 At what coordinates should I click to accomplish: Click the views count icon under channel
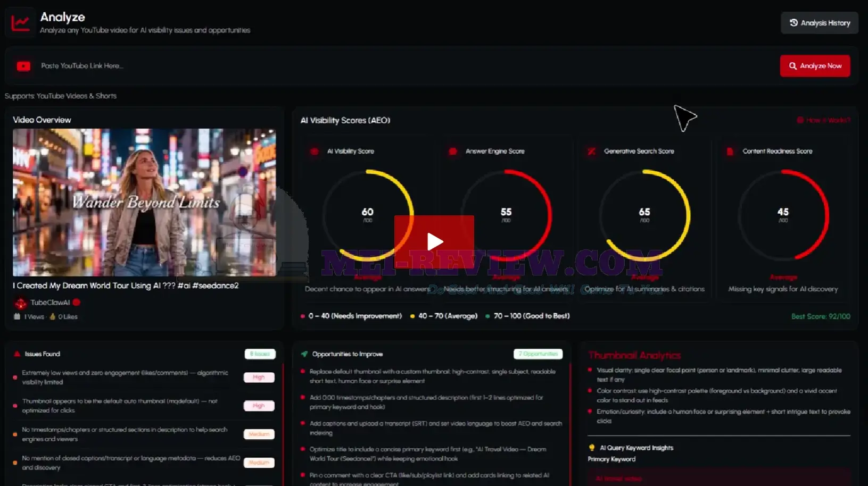tap(17, 316)
